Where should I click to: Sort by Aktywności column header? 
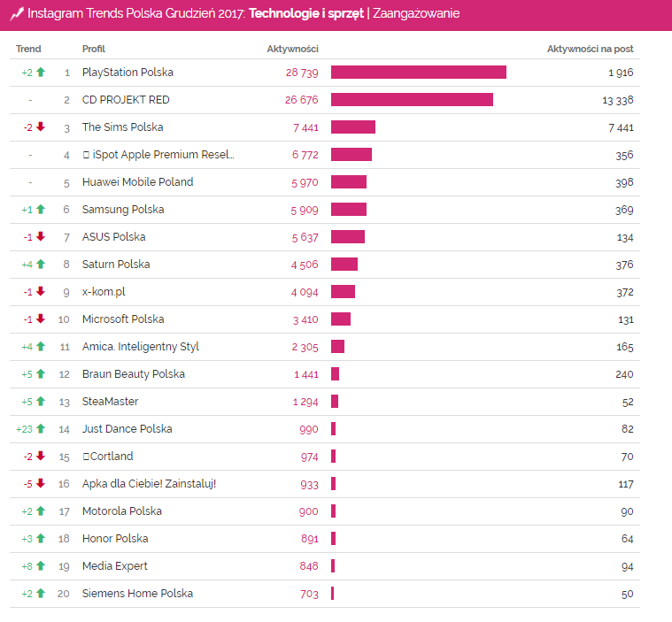pos(292,49)
